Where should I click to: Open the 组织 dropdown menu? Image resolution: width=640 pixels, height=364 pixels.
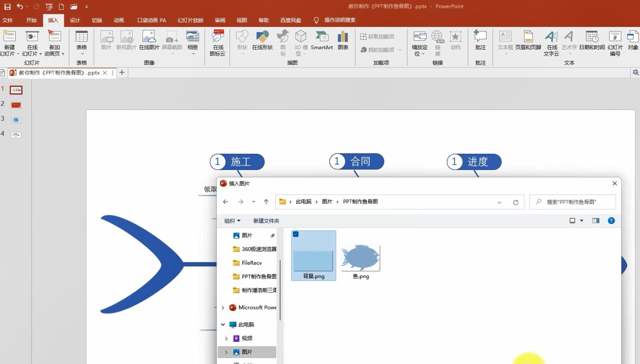[x=232, y=221]
